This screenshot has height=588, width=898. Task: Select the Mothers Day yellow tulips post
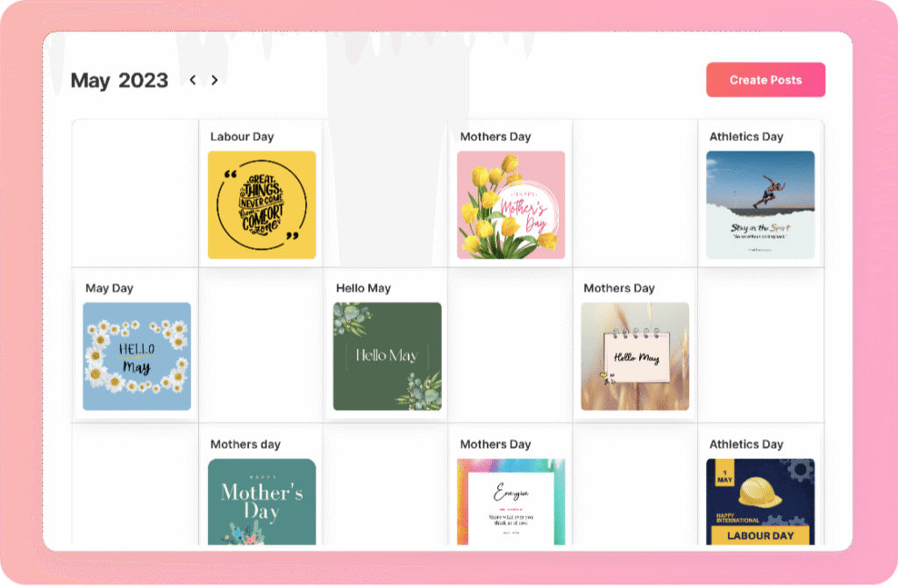[511, 205]
